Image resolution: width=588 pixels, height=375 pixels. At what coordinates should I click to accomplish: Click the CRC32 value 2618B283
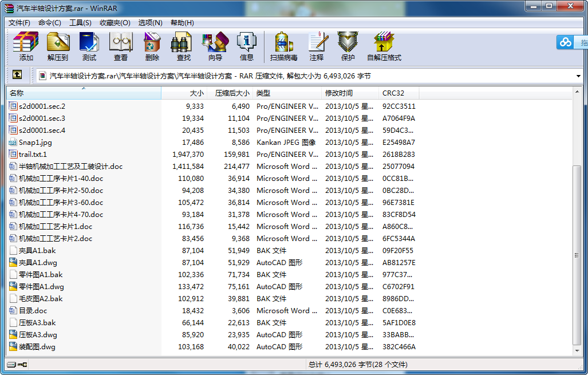click(x=398, y=154)
